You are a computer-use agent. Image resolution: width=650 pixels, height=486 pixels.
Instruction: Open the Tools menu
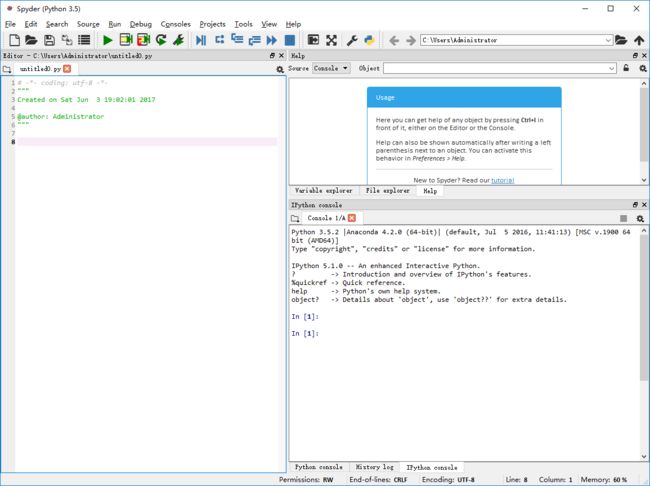[x=243, y=24]
